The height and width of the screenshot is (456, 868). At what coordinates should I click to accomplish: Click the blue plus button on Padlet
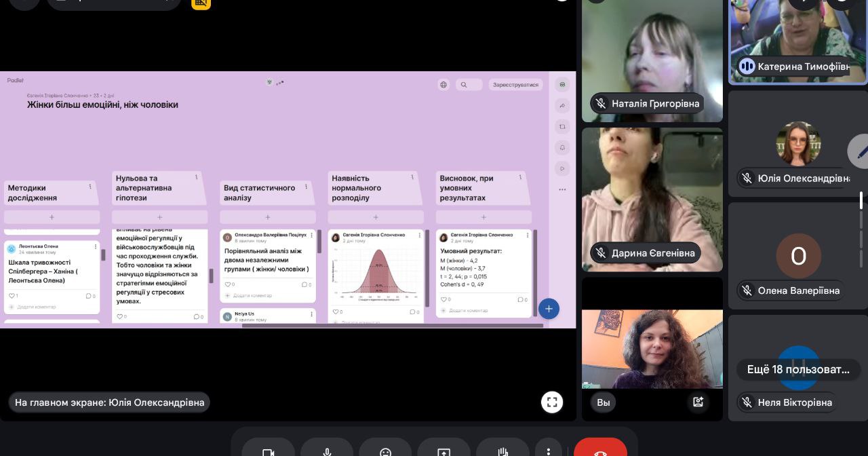[549, 309]
